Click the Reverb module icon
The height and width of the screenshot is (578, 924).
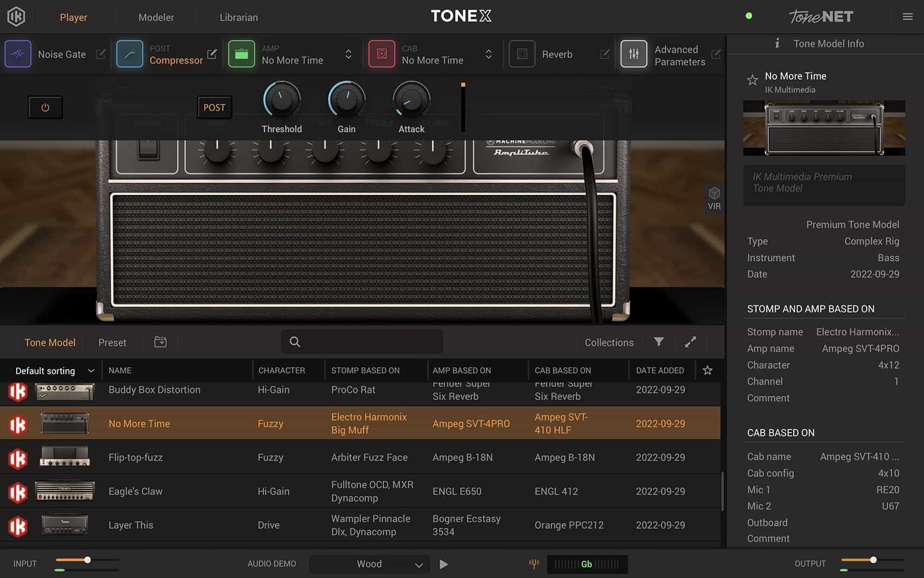(522, 54)
